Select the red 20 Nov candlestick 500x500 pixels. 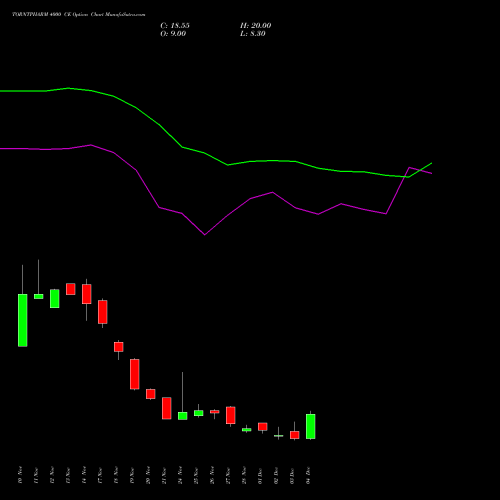(151, 394)
